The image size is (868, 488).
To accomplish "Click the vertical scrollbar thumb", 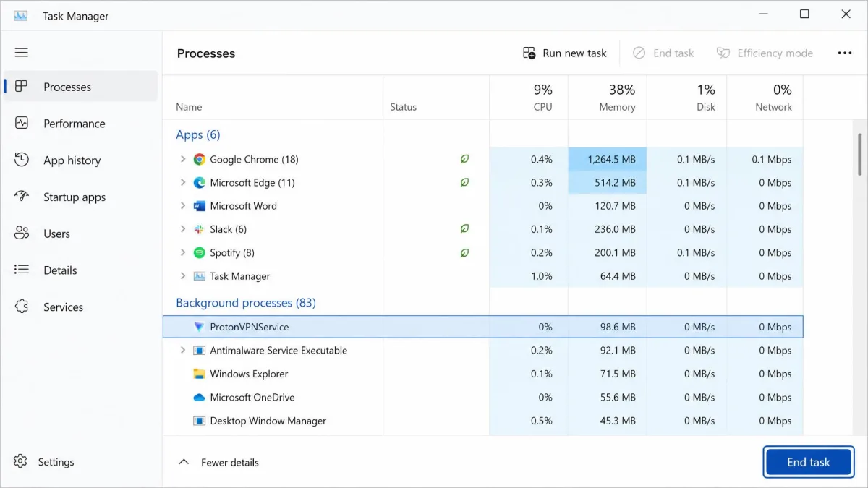I will [x=859, y=153].
